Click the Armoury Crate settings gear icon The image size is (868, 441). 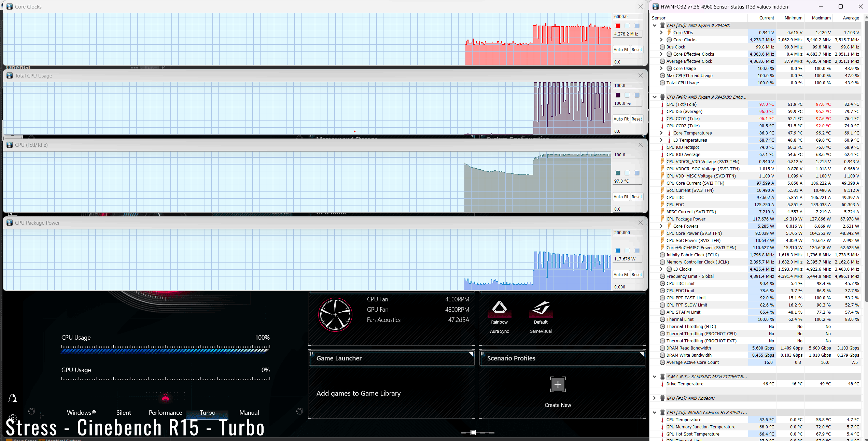pyautogui.click(x=13, y=418)
